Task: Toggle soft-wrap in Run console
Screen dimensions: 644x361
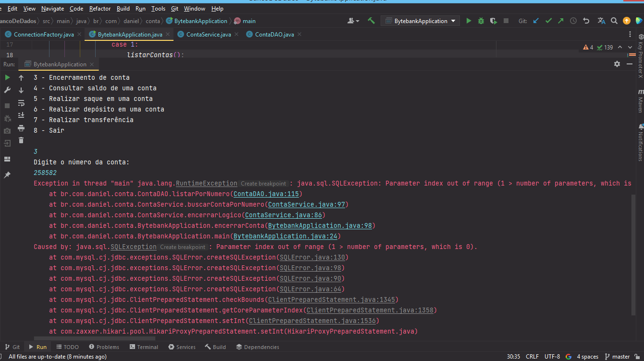Action: (x=21, y=103)
